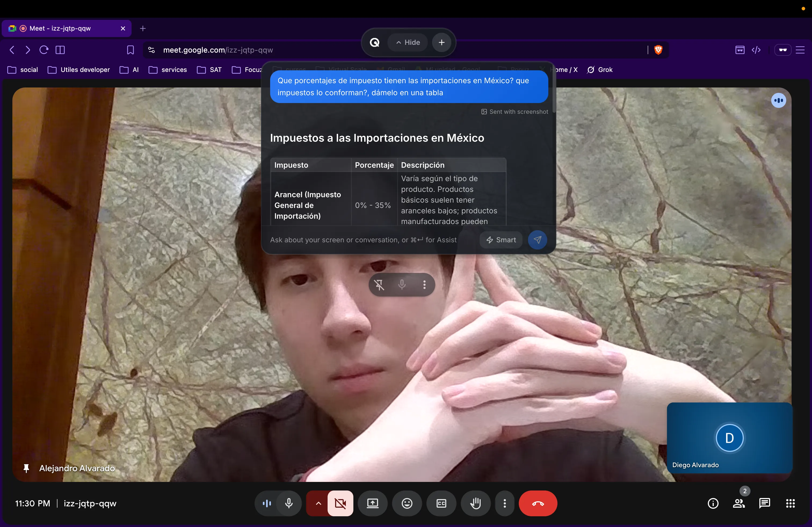This screenshot has height=527, width=812.
Task: Click the Smart mode button
Action: 501,240
